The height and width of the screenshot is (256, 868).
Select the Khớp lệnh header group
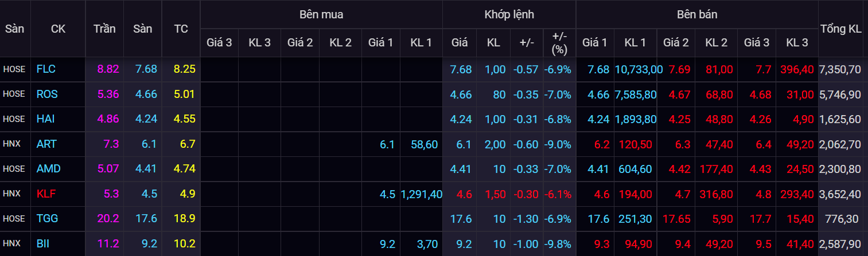click(508, 14)
